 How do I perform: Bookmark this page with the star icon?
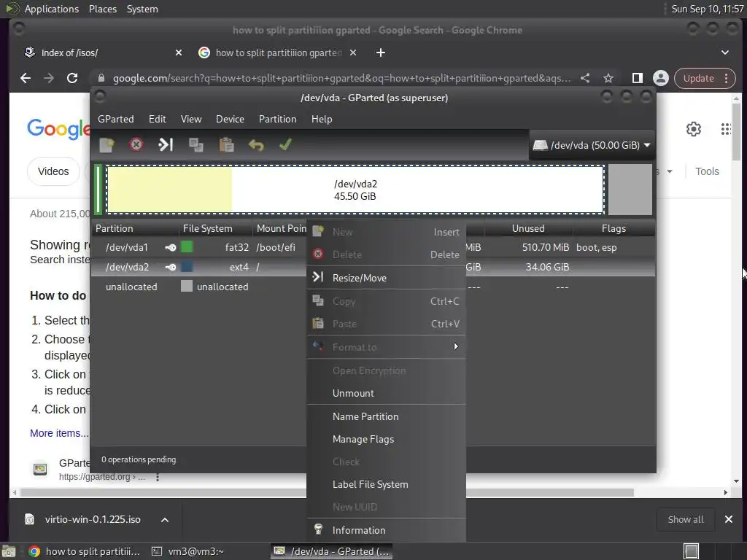[x=608, y=78]
